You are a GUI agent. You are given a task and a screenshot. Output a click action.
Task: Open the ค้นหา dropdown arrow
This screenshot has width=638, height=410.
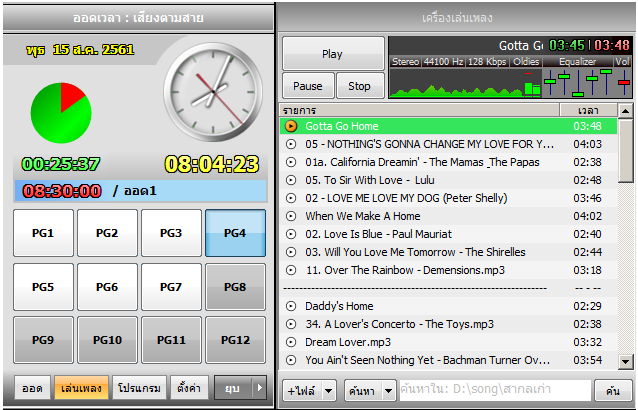[x=389, y=391]
